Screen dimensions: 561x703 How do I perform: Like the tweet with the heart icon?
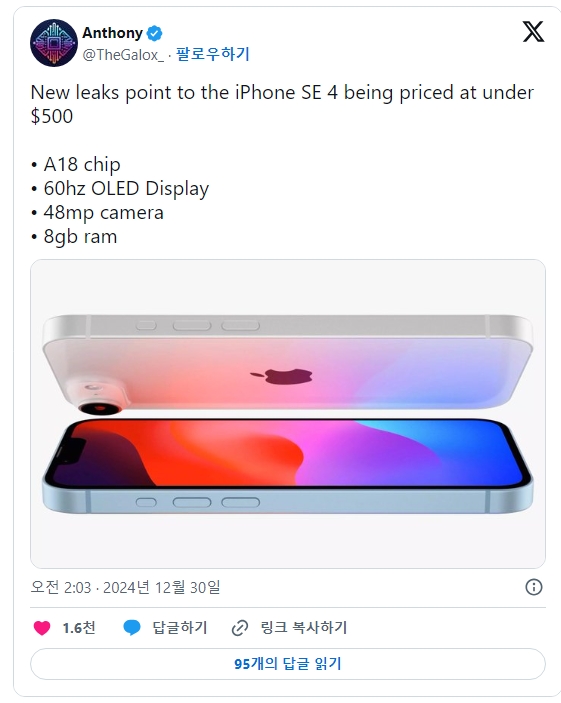click(42, 628)
